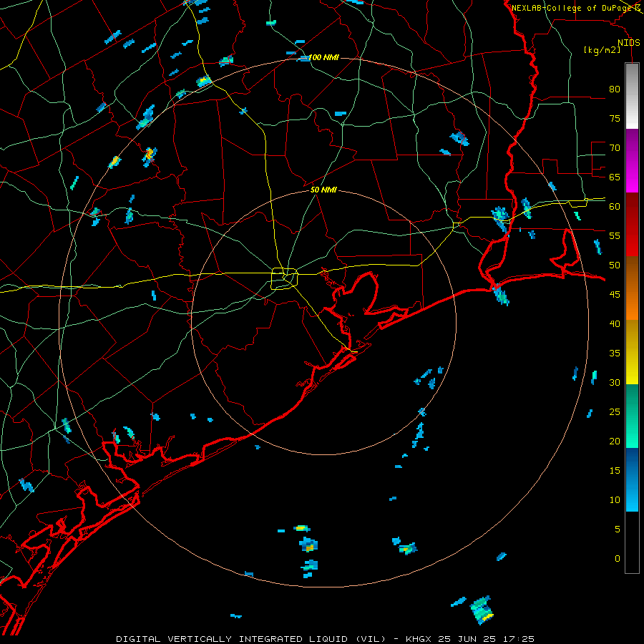The image size is (644, 644).
Task: Click the legend value "75"
Action: click(x=615, y=118)
